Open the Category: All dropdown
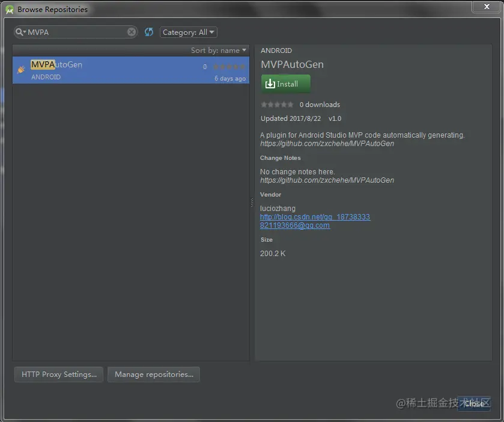The height and width of the screenshot is (422, 504). [x=189, y=32]
